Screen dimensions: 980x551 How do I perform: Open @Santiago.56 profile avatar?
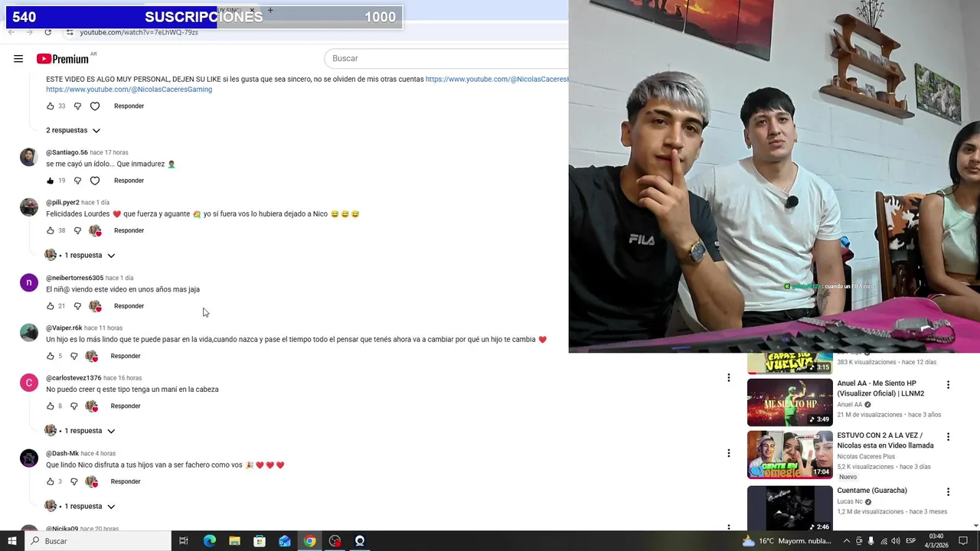29,157
